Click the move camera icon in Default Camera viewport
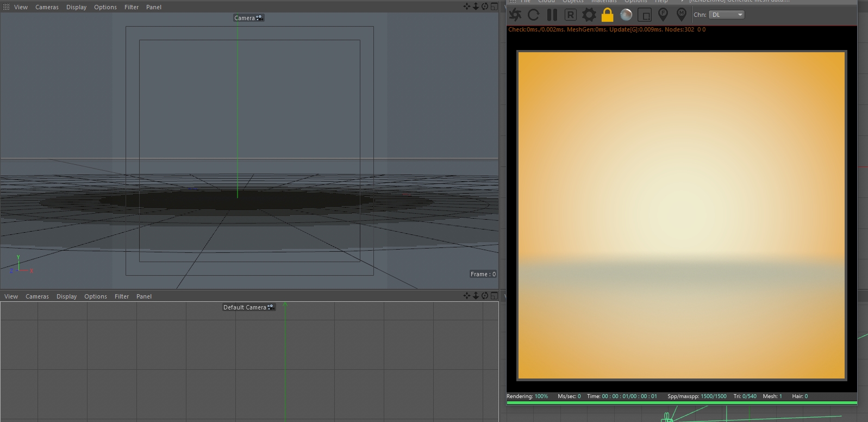The image size is (868, 422). [x=467, y=296]
